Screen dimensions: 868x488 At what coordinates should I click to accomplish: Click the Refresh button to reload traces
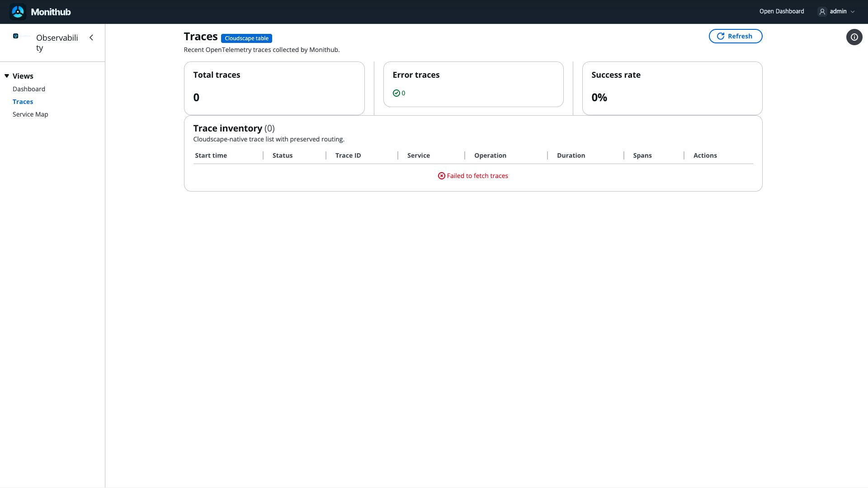point(736,36)
